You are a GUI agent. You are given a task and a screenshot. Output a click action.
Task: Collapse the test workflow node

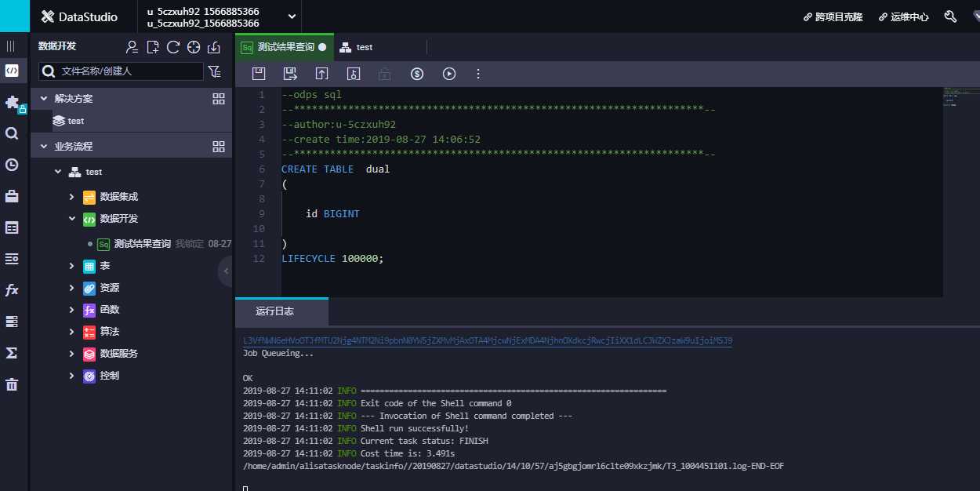pos(57,172)
